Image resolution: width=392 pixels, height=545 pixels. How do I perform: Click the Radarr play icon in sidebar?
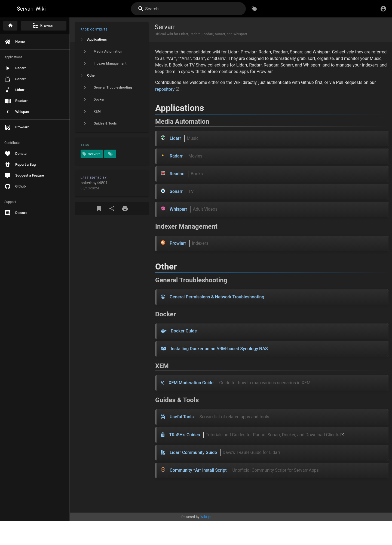click(8, 68)
